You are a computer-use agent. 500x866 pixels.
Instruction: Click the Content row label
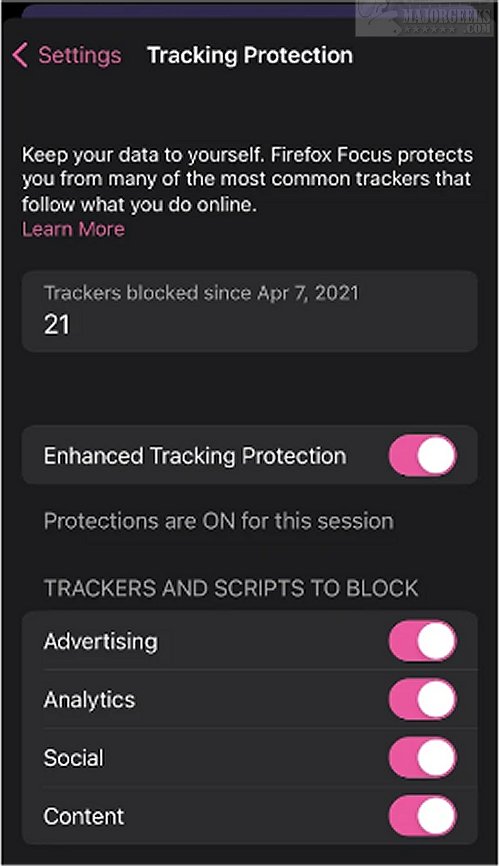pos(84,816)
